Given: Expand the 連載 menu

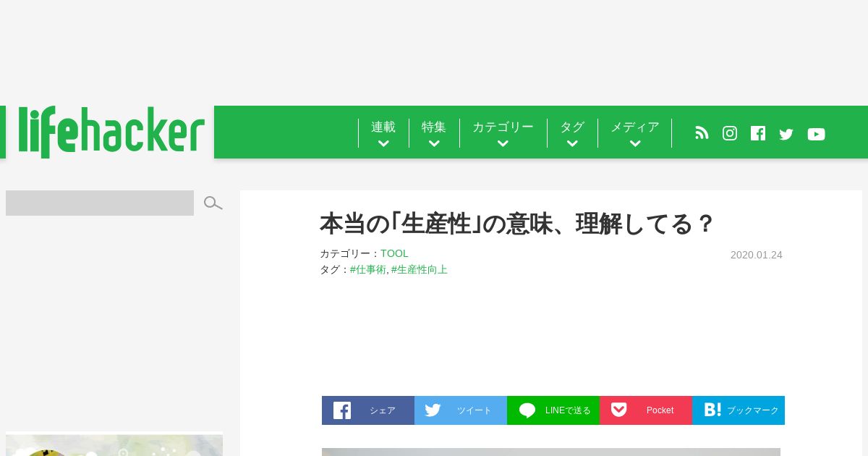Looking at the screenshot, I should (383, 133).
